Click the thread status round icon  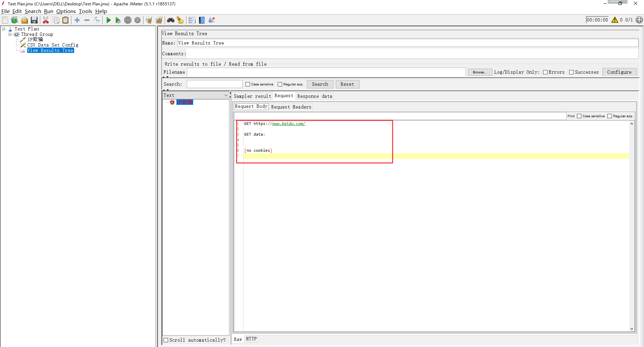coord(639,20)
